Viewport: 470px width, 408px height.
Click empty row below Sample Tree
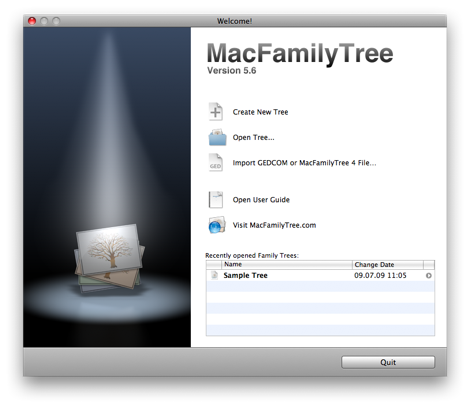click(320, 286)
